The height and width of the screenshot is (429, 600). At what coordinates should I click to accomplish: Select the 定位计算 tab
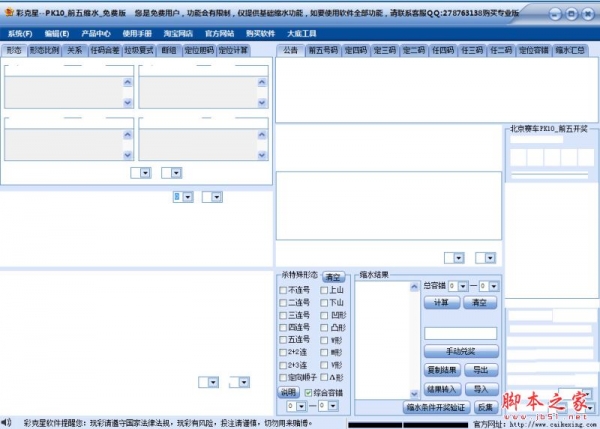233,50
